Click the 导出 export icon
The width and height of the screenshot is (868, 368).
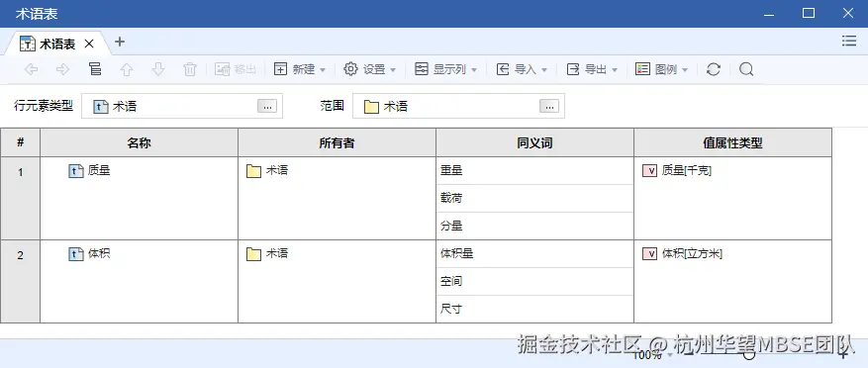coord(573,69)
